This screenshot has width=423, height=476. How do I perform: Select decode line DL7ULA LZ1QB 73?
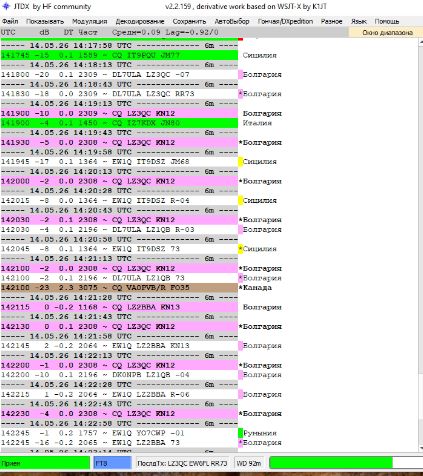[119, 278]
